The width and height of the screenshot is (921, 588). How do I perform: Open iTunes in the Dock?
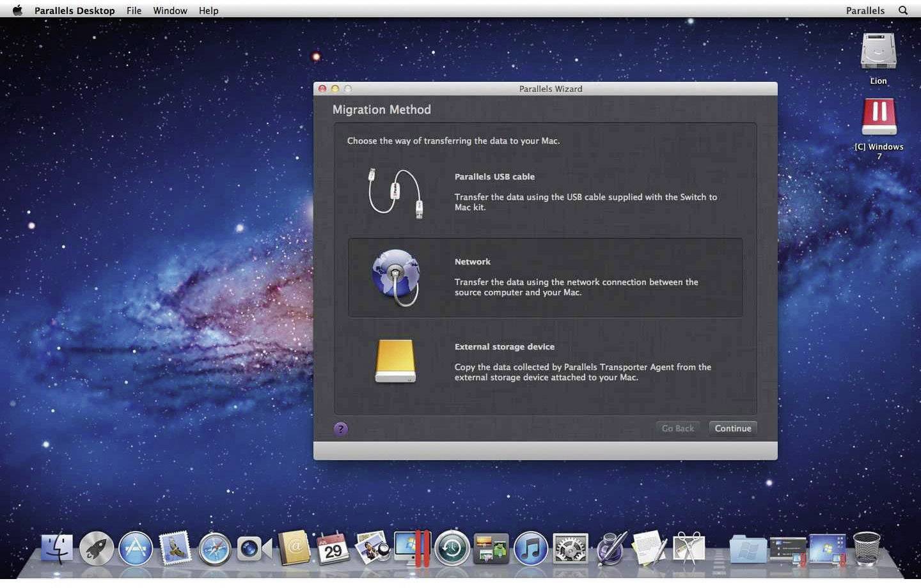[531, 548]
